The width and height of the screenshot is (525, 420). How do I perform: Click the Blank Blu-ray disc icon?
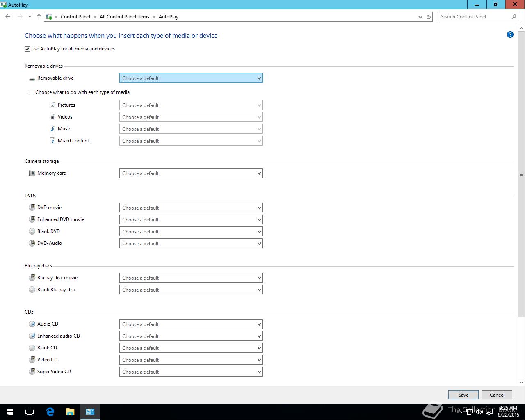pyautogui.click(x=32, y=290)
